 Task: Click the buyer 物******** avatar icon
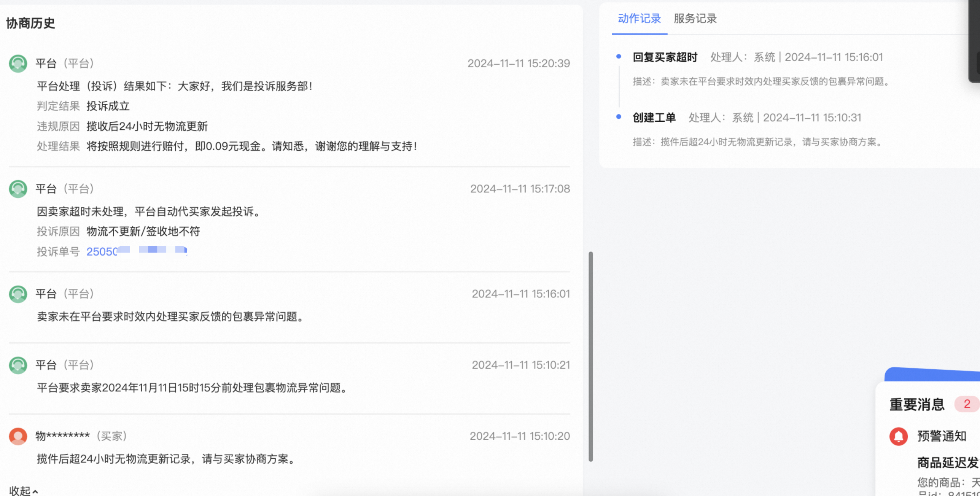17,436
